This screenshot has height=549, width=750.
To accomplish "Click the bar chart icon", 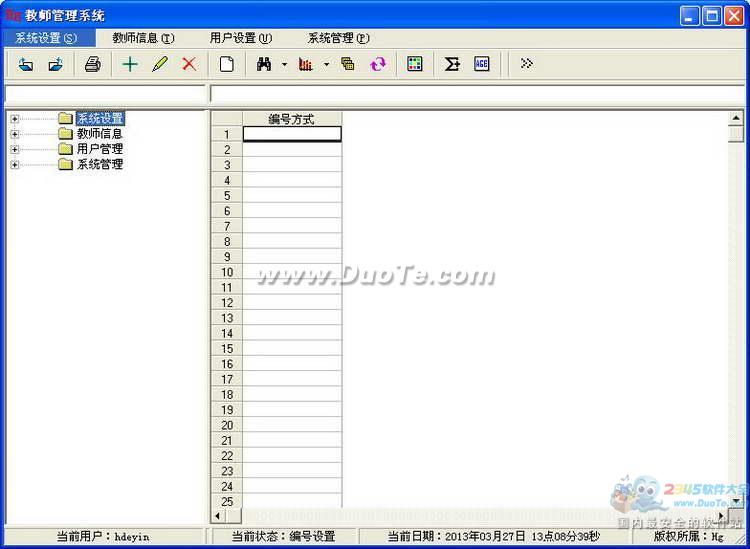I will coord(306,64).
